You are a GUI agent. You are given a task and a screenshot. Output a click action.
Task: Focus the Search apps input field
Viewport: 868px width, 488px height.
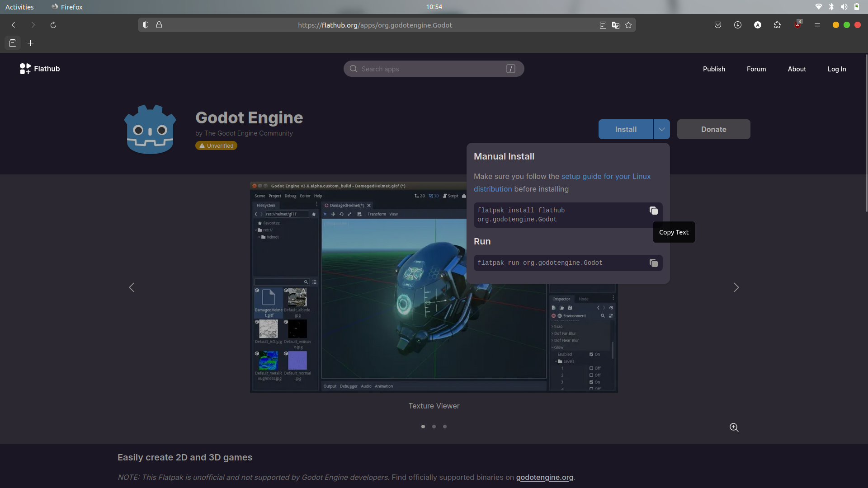[x=434, y=69]
